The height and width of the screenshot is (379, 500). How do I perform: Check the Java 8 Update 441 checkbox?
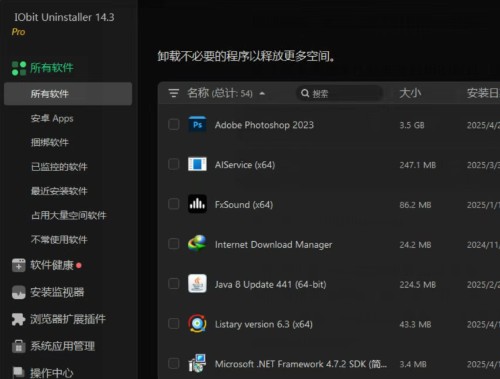click(x=174, y=284)
